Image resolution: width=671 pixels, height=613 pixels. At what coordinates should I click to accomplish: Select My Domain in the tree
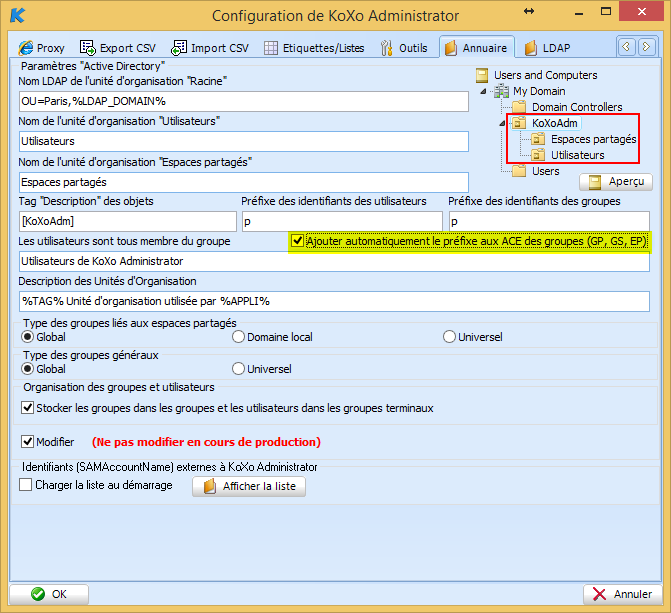539,91
